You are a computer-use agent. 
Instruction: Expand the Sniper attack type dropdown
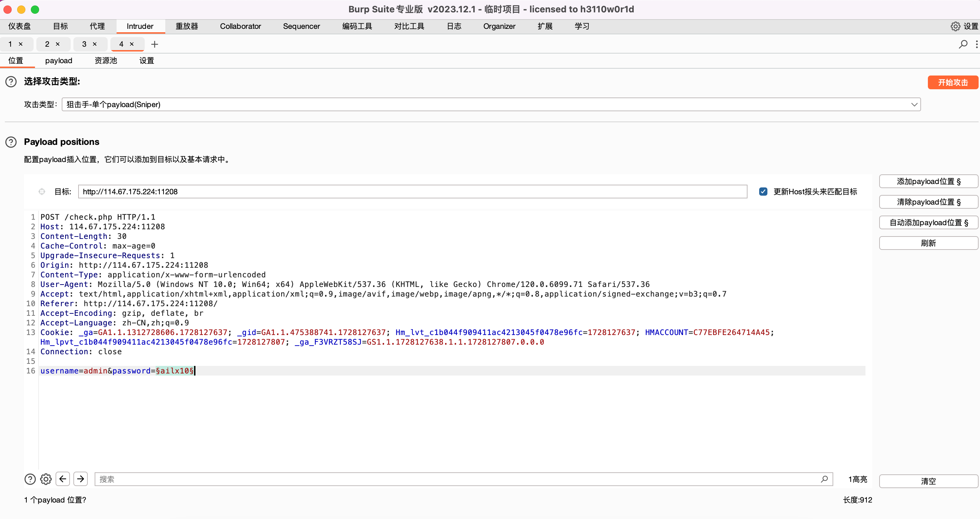pyautogui.click(x=914, y=104)
